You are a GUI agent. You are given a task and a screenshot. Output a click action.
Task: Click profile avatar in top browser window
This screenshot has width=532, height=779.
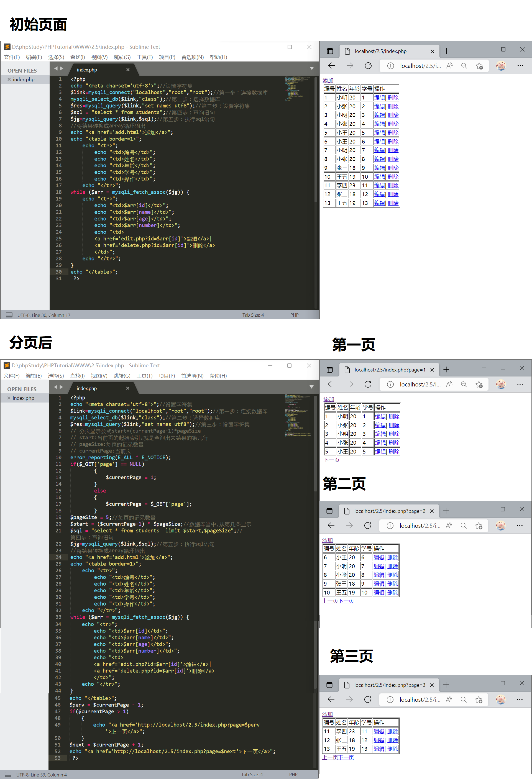pyautogui.click(x=501, y=66)
